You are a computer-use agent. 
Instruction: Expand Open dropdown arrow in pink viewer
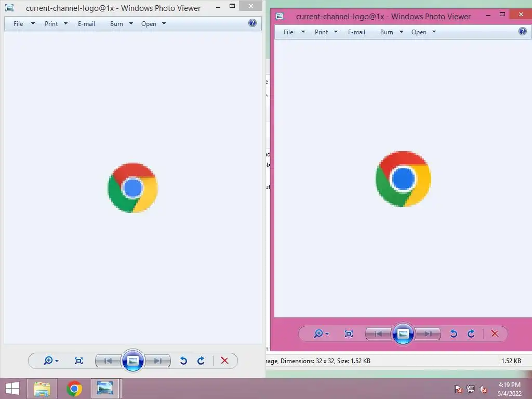point(434,32)
